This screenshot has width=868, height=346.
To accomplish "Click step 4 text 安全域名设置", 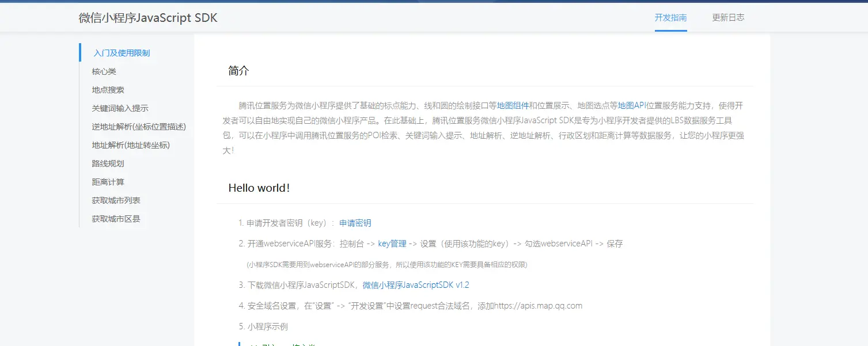I will 273,306.
